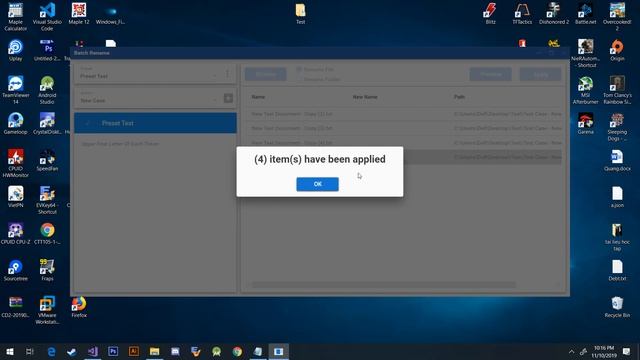Select the Battle.net desktop icon
Viewport: 640px width, 360px height.
coord(585,14)
